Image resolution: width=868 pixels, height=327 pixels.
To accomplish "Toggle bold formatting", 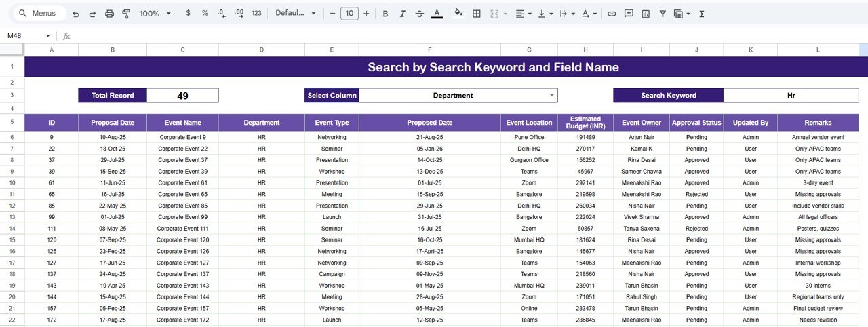I will 385,14.
